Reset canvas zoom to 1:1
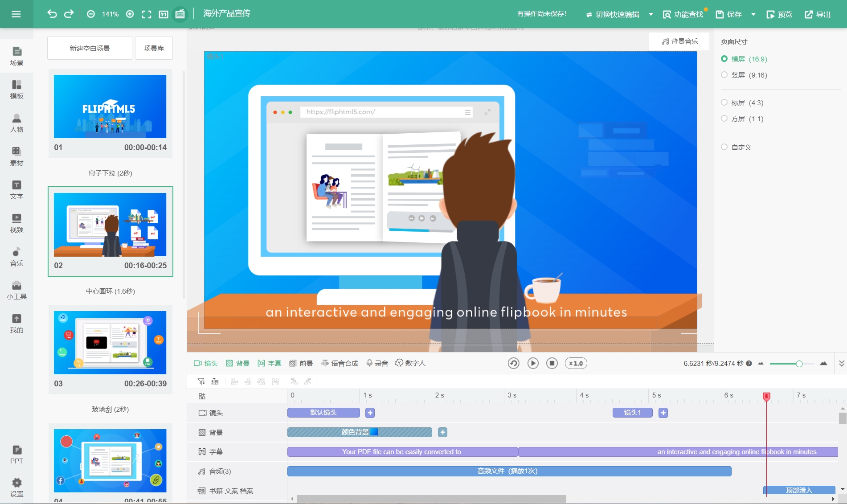Image resolution: width=847 pixels, height=504 pixels. click(164, 14)
